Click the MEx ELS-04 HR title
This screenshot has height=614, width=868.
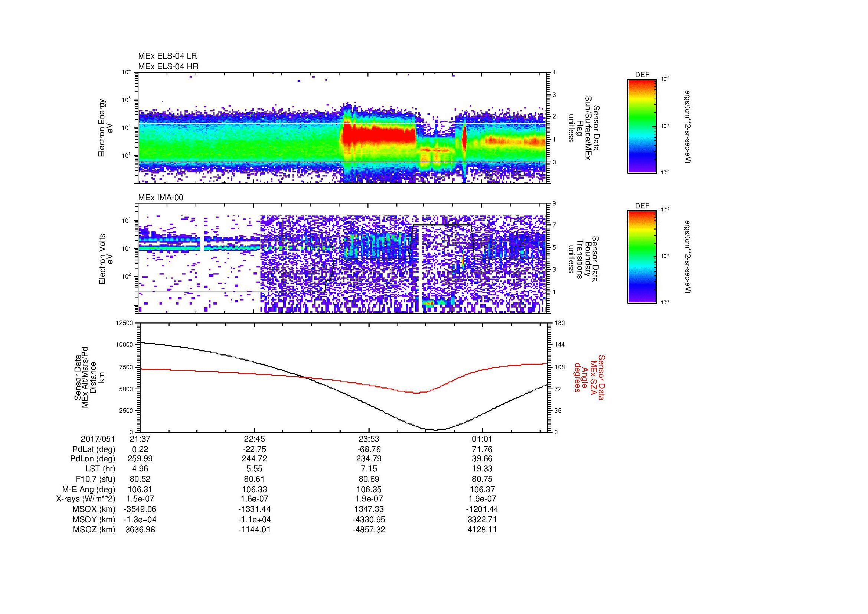click(168, 66)
